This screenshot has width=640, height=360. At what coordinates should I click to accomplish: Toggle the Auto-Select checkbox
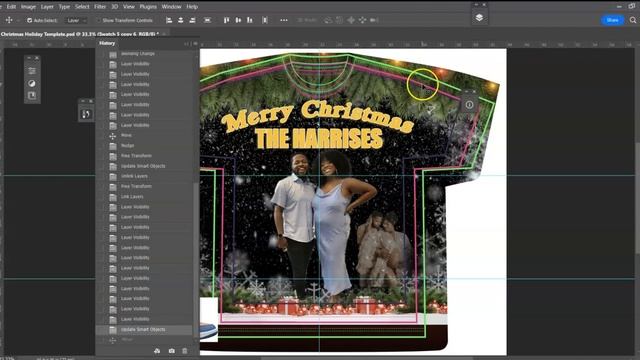(29, 20)
